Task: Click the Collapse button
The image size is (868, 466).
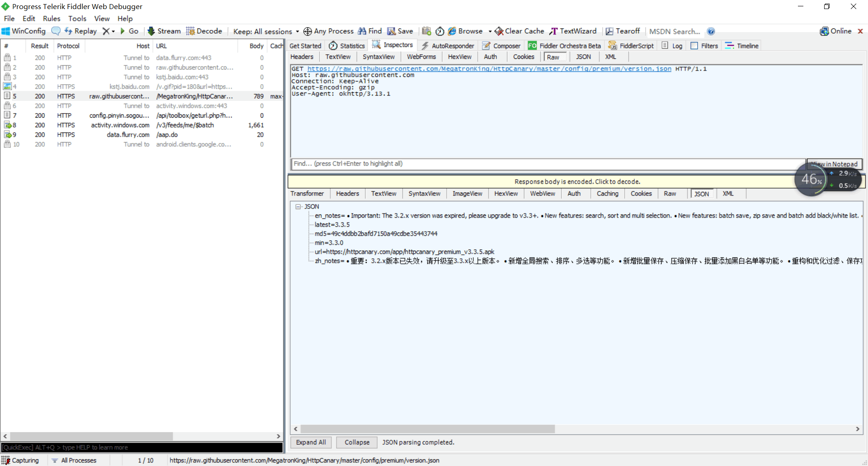Action: pyautogui.click(x=357, y=442)
